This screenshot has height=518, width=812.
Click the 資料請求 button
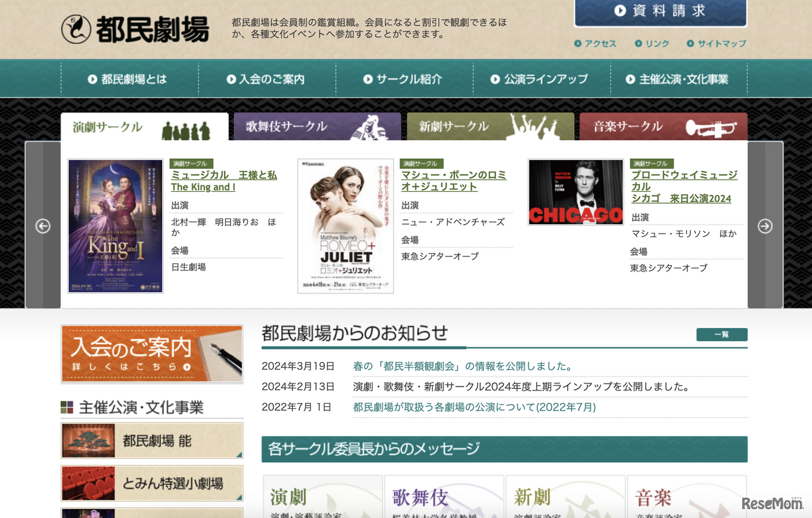coord(660,11)
